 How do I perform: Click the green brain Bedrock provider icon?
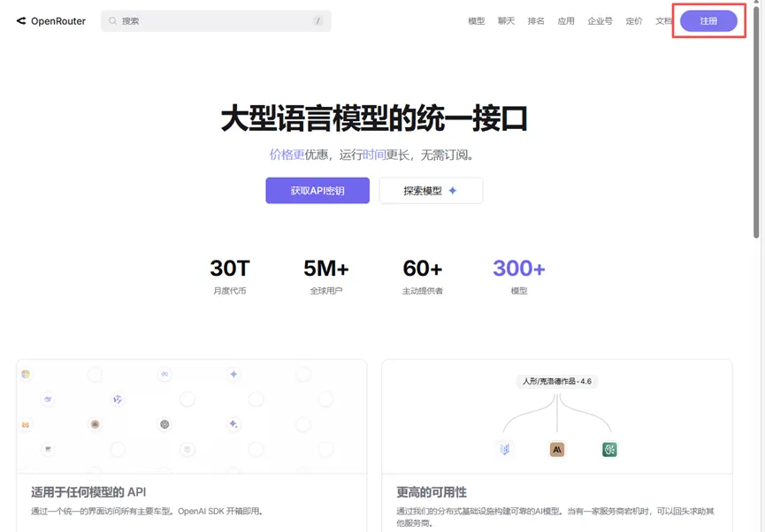609,449
